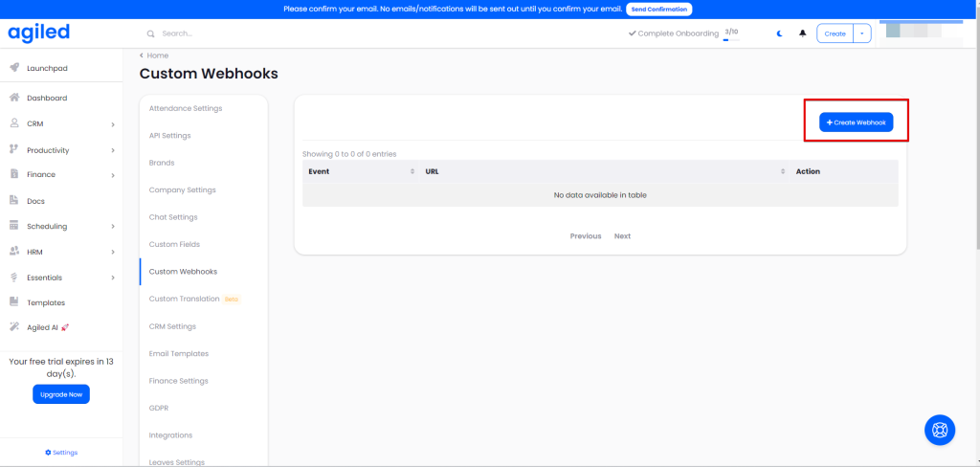Open Dashboard via its home icon

[14, 98]
